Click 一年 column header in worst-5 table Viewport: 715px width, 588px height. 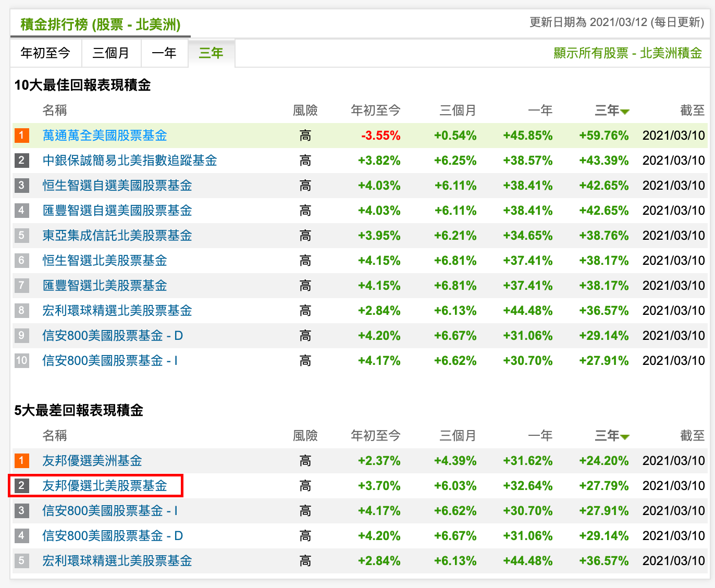pos(540,436)
